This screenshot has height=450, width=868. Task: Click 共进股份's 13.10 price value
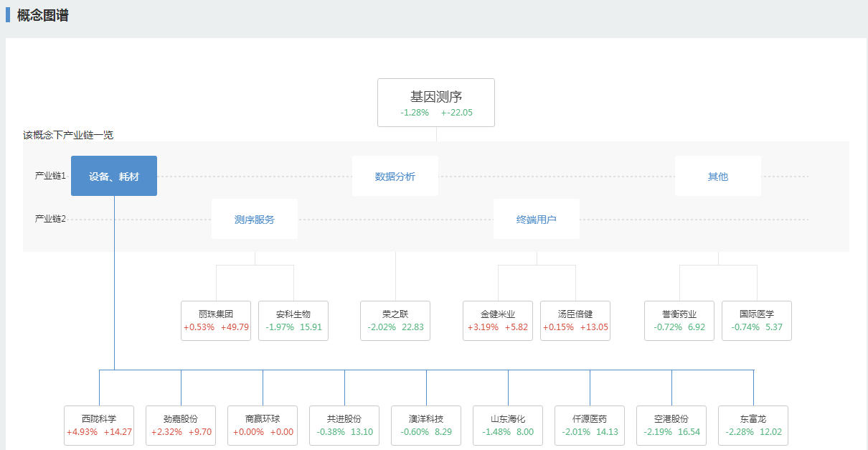point(362,432)
